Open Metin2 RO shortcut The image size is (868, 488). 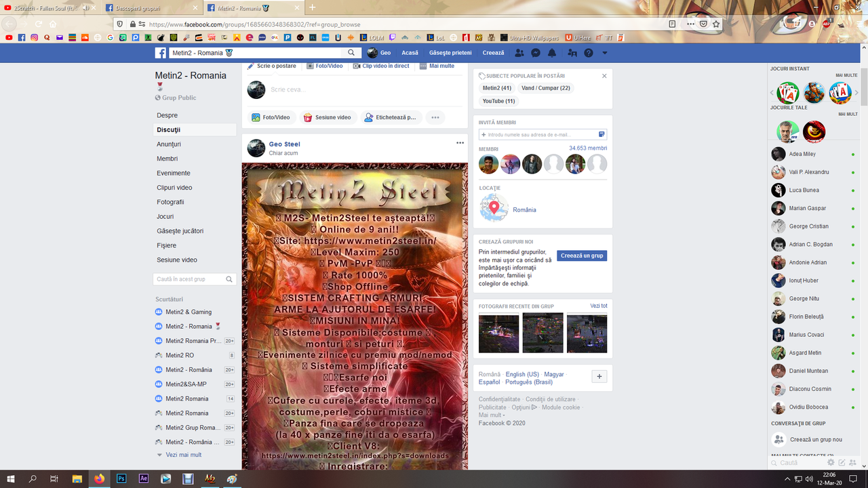pyautogui.click(x=180, y=355)
